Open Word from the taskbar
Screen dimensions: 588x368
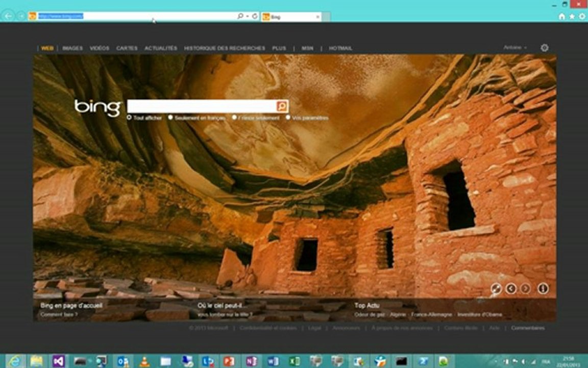point(273,361)
